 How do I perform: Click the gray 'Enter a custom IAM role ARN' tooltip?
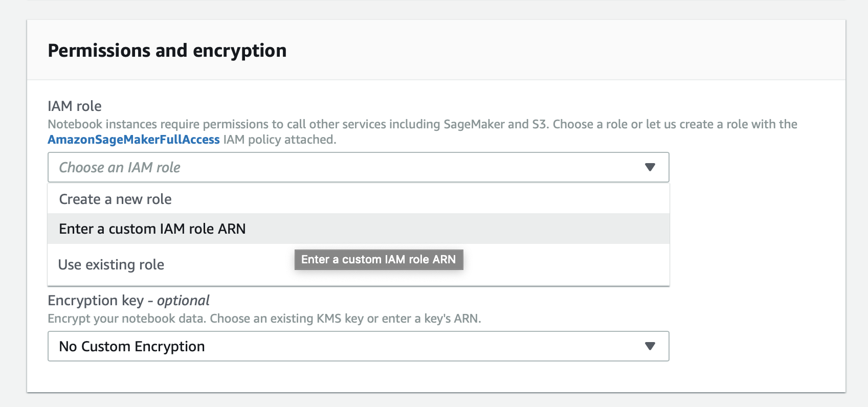tap(379, 259)
